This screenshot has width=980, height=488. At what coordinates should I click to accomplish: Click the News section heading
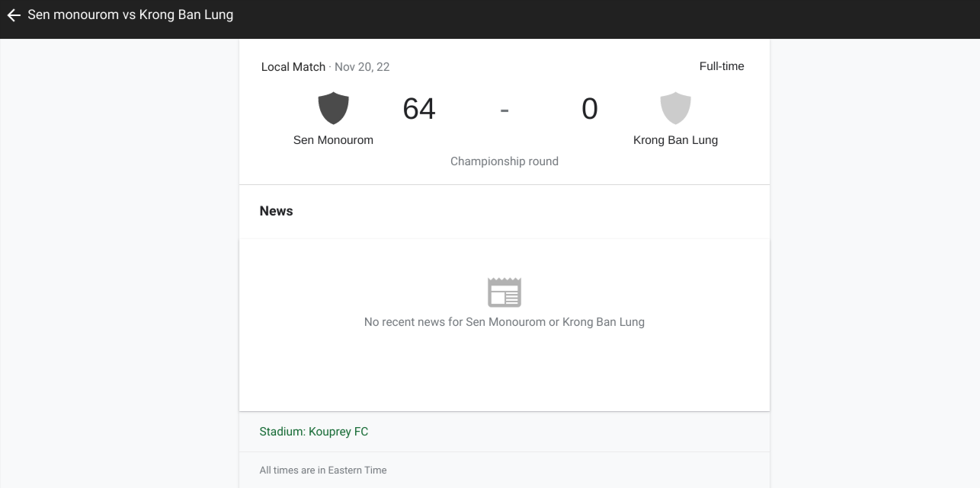276,211
